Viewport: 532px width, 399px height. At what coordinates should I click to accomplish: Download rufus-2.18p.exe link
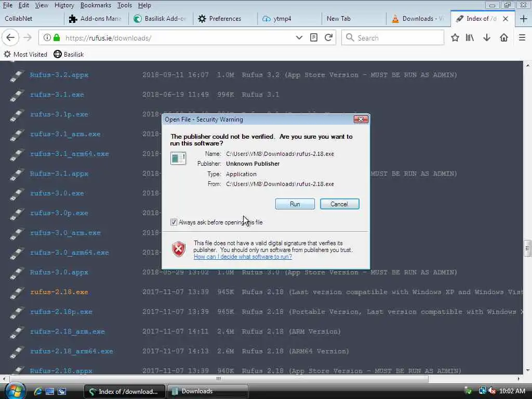[61, 312]
